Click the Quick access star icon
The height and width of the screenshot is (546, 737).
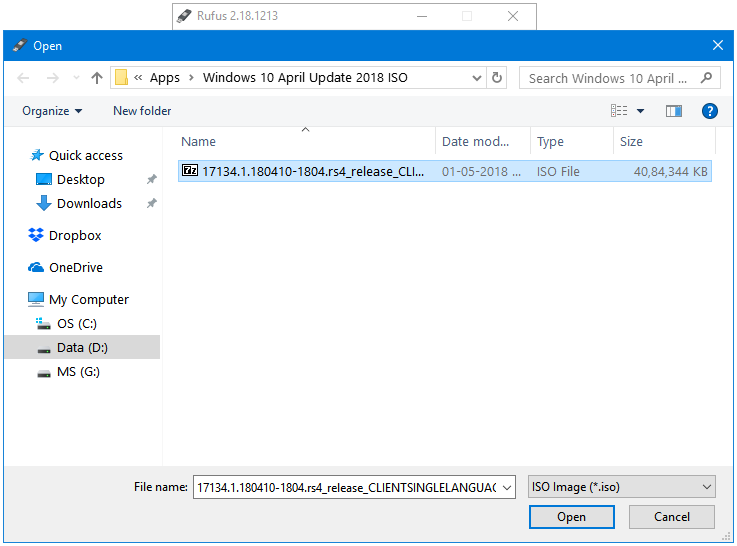(x=37, y=155)
